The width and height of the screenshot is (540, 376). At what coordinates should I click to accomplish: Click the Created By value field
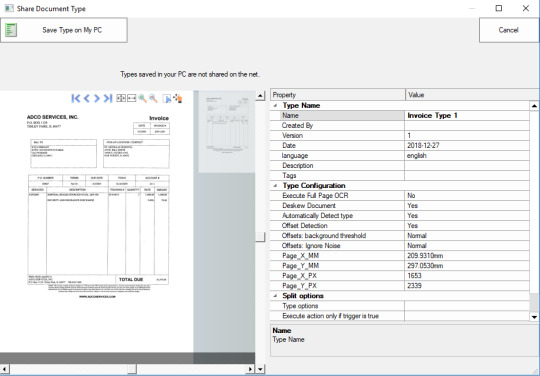[x=467, y=126]
